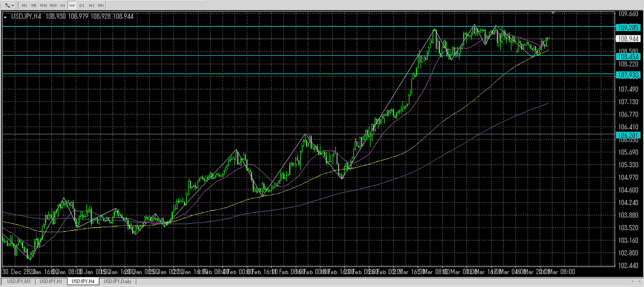Image resolution: width=644 pixels, height=287 pixels.
Task: Switch to the MN monthly timeframe
Action: coord(101,5)
